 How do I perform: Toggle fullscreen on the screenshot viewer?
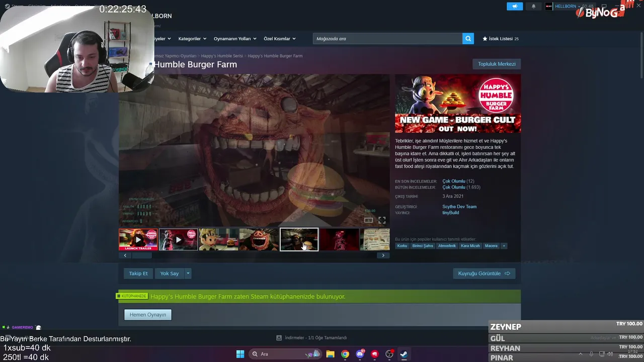pyautogui.click(x=382, y=220)
